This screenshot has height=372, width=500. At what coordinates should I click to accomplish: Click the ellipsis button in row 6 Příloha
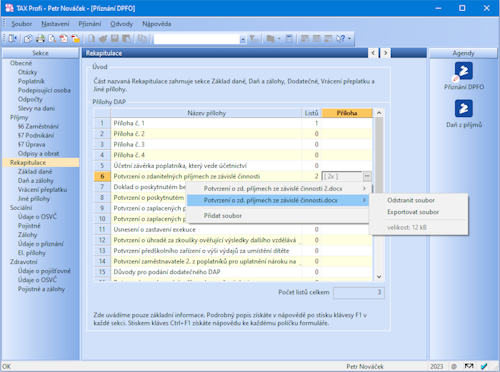coord(367,176)
